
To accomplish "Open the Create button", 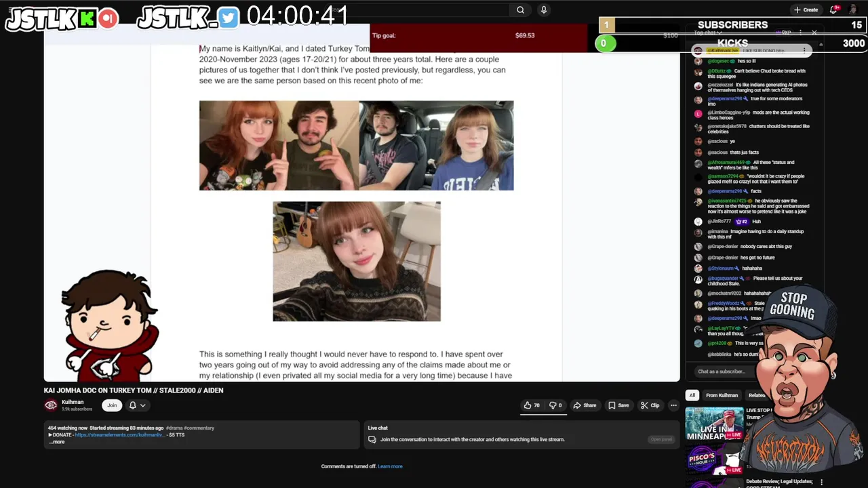I will point(806,9).
